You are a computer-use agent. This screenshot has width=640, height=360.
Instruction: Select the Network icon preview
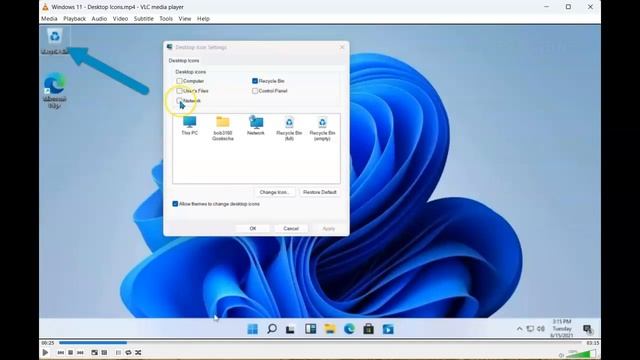(256, 126)
